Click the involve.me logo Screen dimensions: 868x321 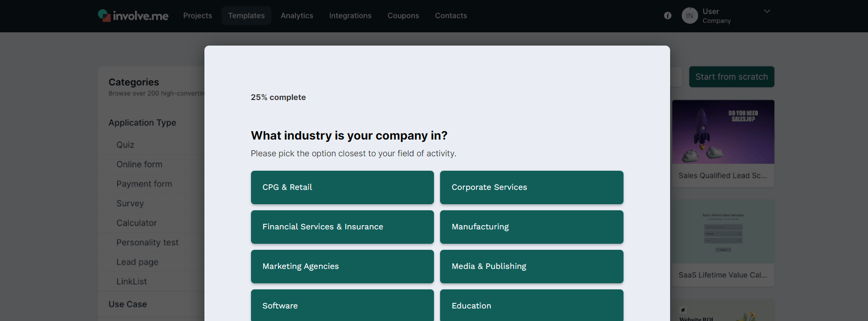coord(133,16)
